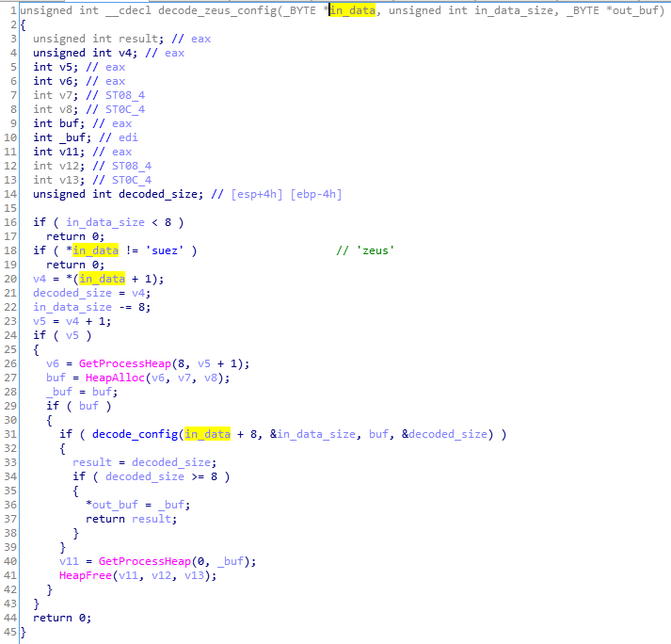Click v5 inside 'if ( v5 )' condition
Viewport: 671px width, 644px height.
72,336
